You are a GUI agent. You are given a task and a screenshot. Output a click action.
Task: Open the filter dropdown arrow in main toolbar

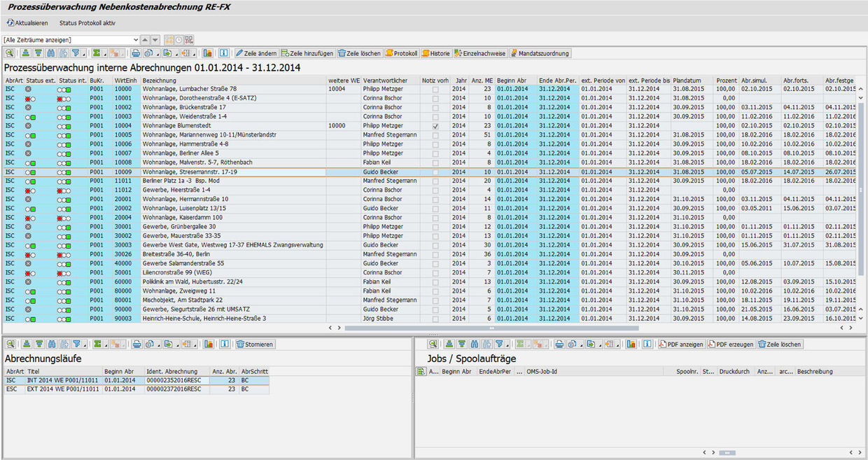83,53
